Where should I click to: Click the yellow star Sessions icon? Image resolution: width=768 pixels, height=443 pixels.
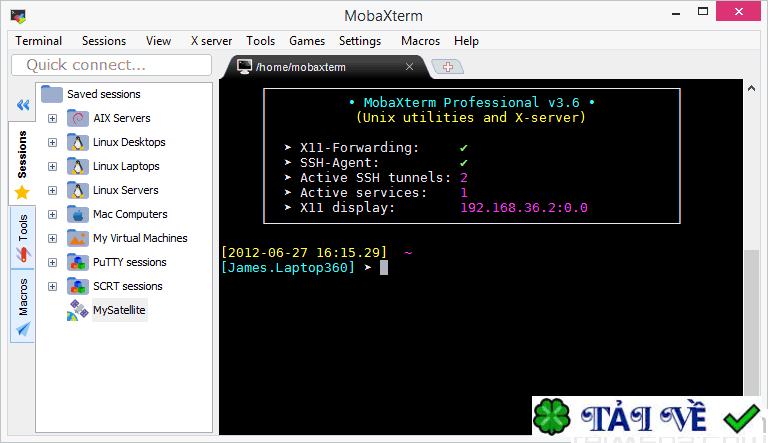click(22, 193)
